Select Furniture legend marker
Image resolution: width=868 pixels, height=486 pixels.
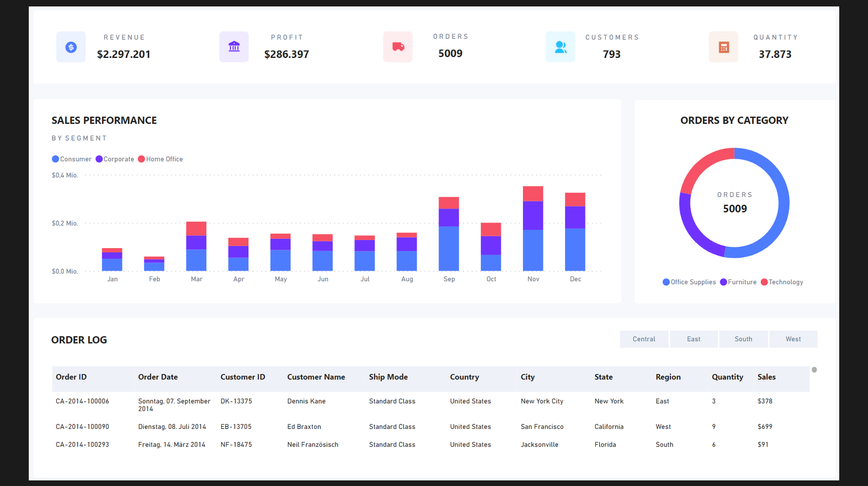[724, 282]
